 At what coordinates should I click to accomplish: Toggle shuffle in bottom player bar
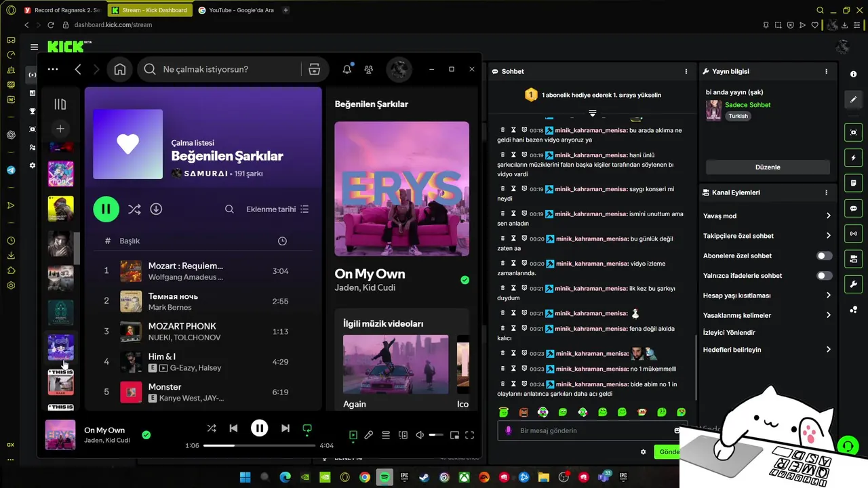212,428
